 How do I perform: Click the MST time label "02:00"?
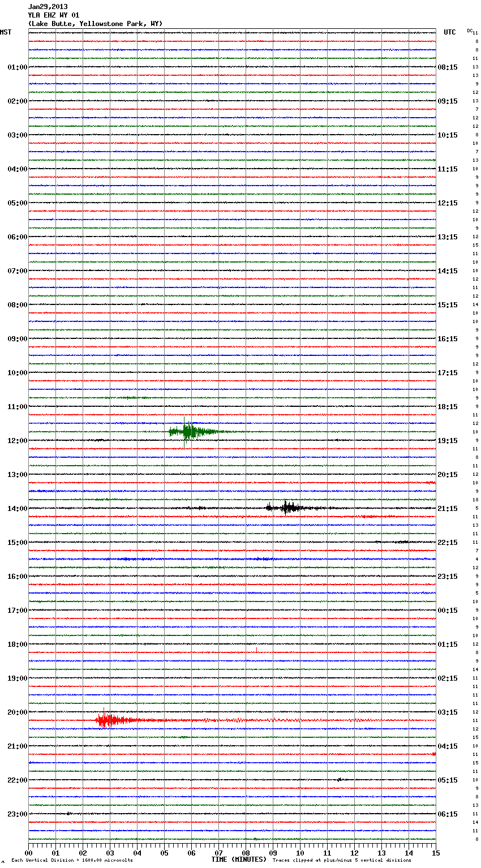[18, 101]
